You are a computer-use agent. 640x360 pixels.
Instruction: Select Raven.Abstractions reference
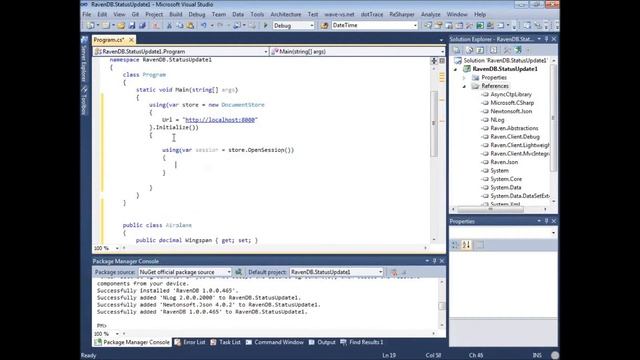point(514,128)
